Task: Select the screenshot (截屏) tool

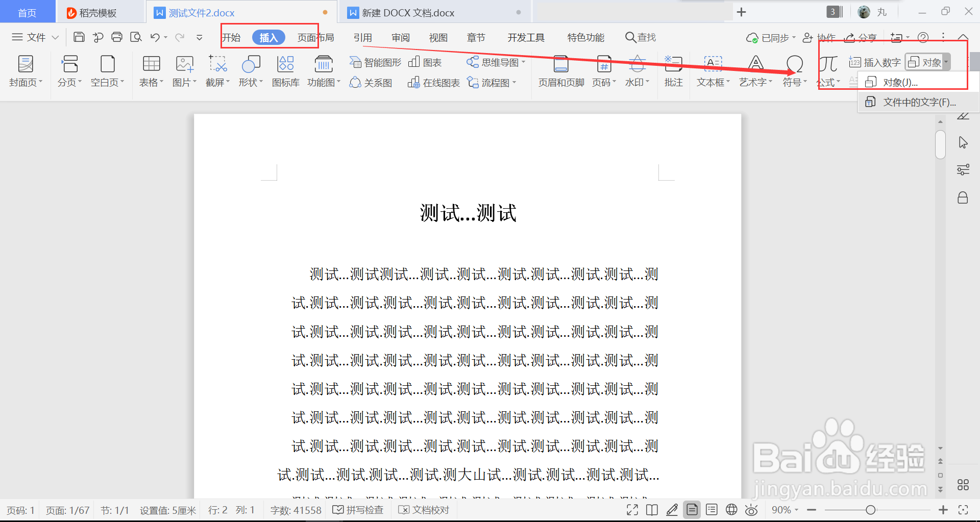Action: click(217, 71)
